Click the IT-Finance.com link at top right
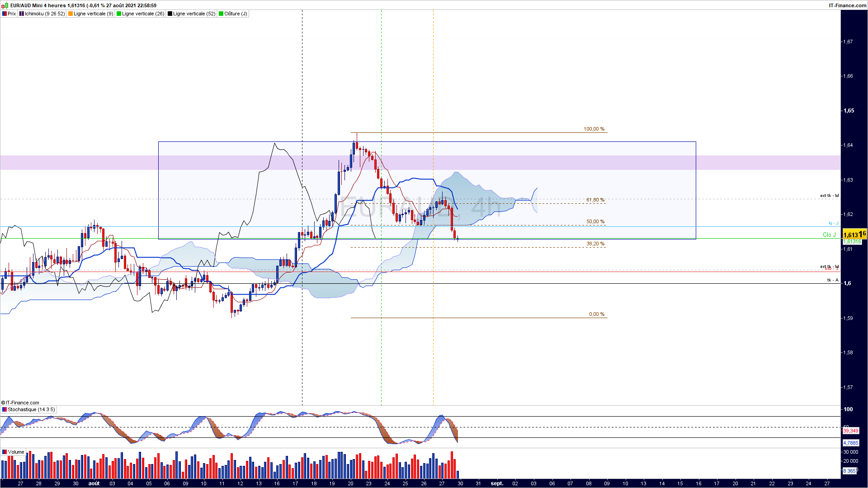 pos(848,5)
